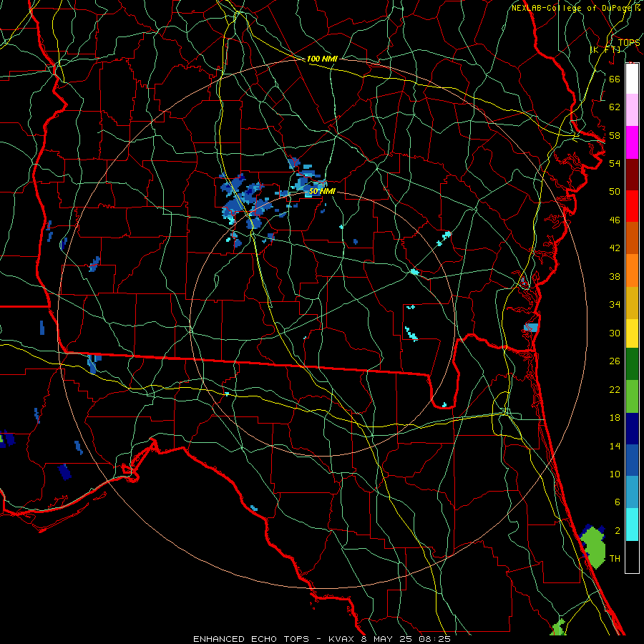
Task: Click the '54' legend value
Action: (x=615, y=163)
